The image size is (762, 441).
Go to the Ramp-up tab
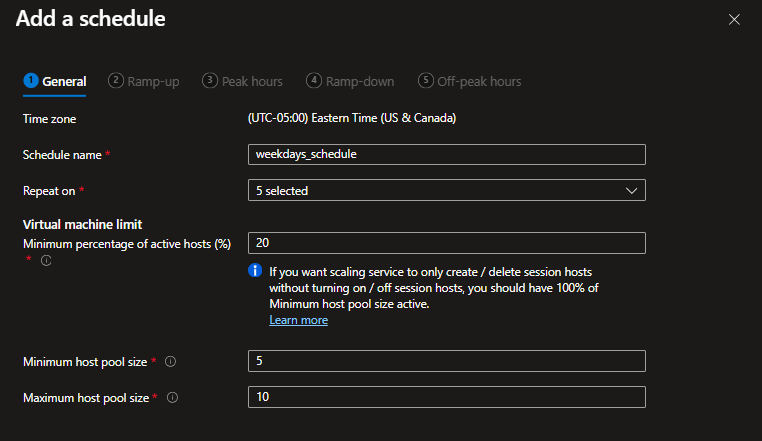click(153, 81)
